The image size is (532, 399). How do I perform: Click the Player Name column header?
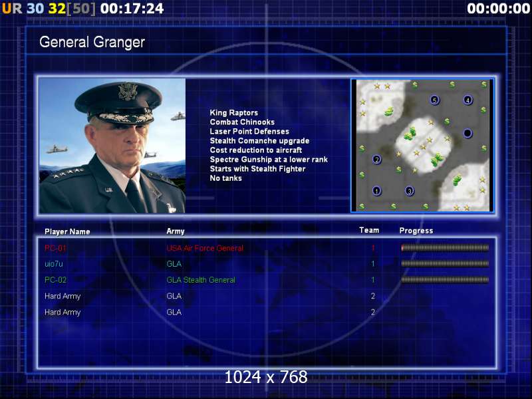(x=67, y=231)
